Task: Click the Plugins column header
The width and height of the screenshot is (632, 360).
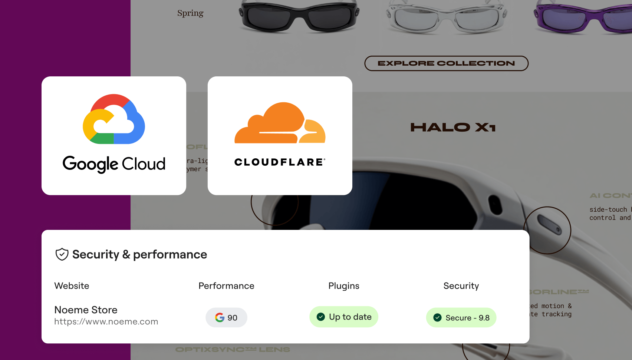Action: 344,286
